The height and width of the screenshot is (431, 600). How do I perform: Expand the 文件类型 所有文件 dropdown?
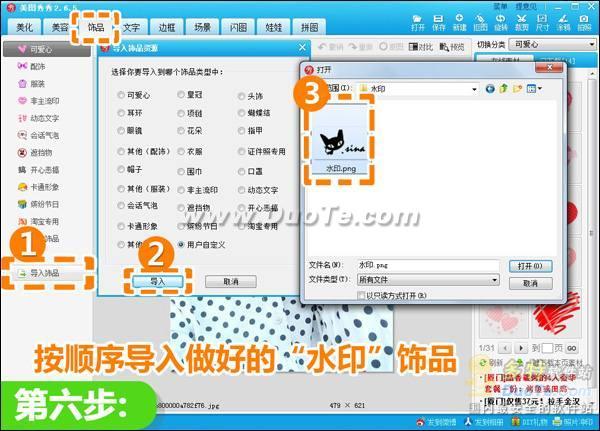[494, 280]
